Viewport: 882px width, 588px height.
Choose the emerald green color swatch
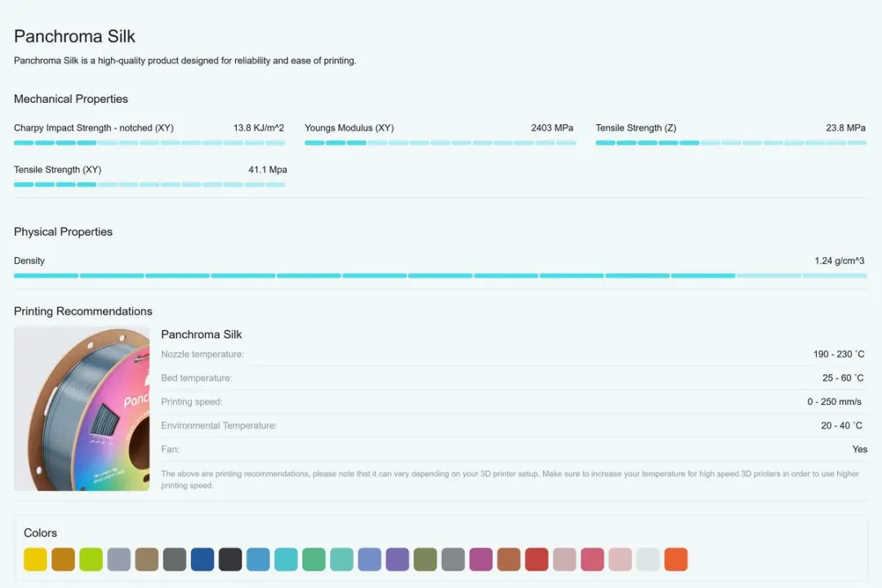click(x=314, y=559)
